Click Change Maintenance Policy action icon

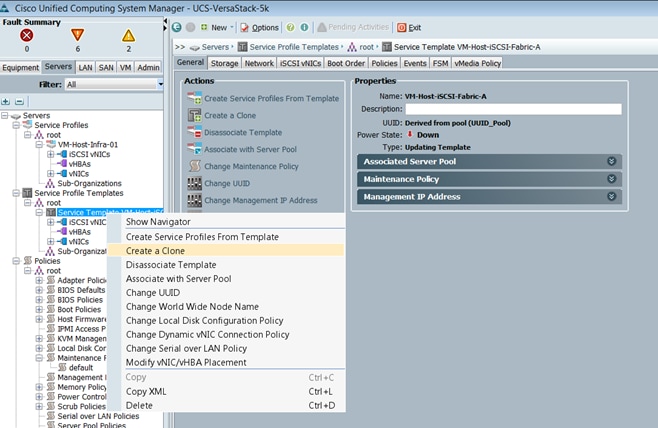coord(194,166)
